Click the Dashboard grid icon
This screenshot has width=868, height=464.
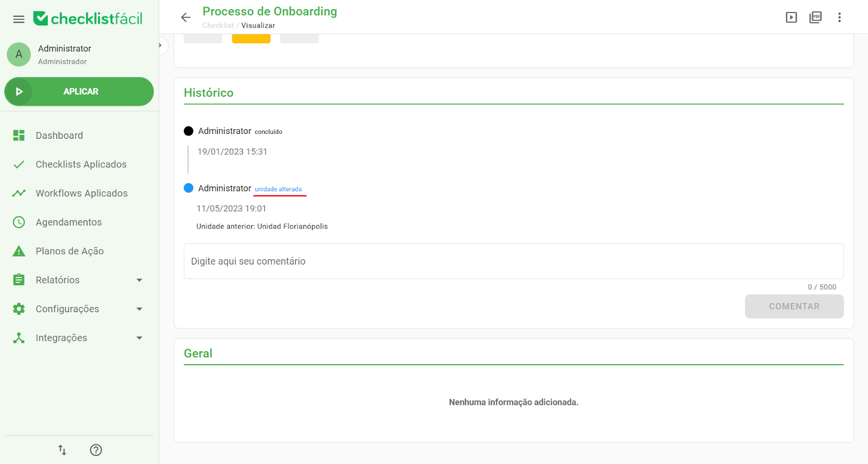[x=19, y=136]
